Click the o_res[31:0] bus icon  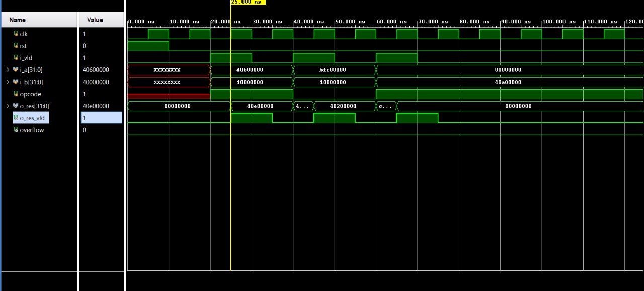click(x=16, y=106)
